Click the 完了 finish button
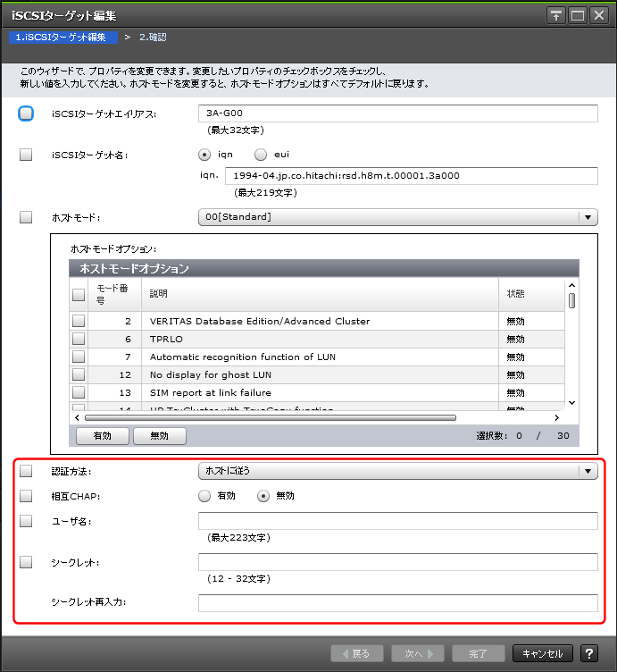Screen dimensions: 617x672 point(478,653)
